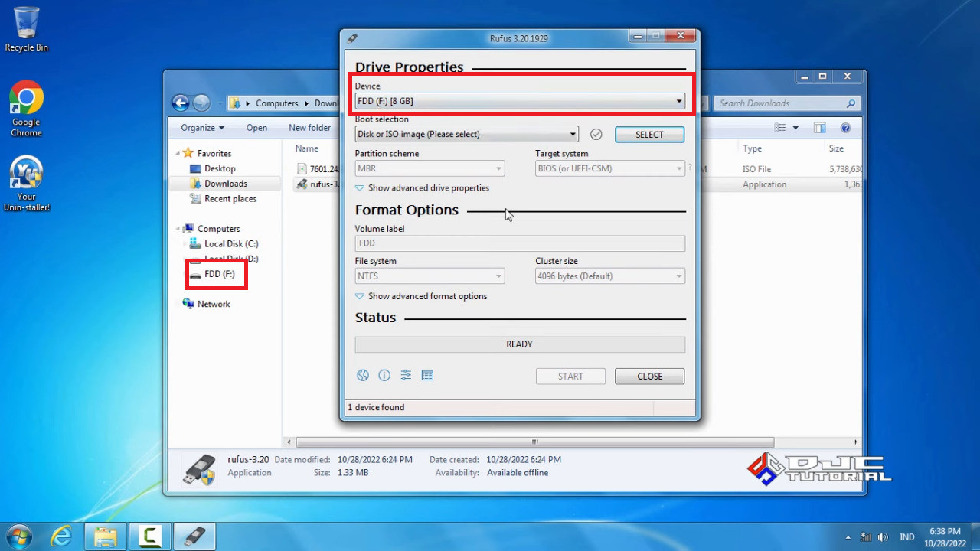This screenshot has height=551, width=980.
Task: Select Network in navigation pane
Action: tap(213, 304)
